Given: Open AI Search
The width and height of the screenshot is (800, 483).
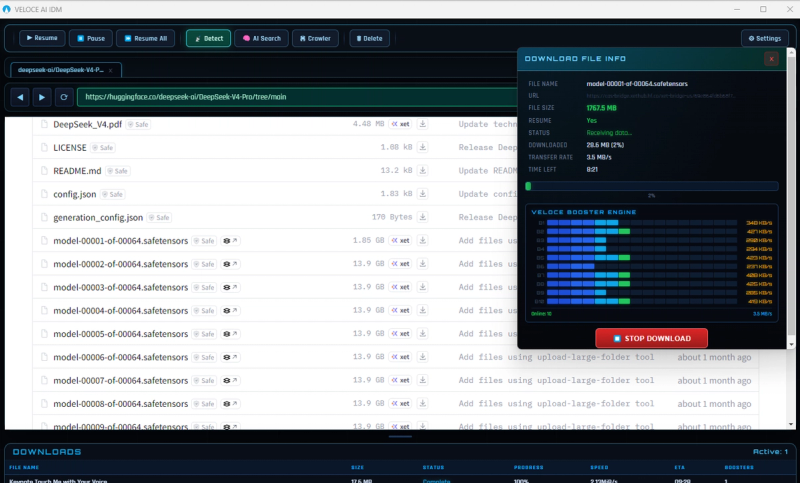Looking at the screenshot, I should pyautogui.click(x=261, y=38).
